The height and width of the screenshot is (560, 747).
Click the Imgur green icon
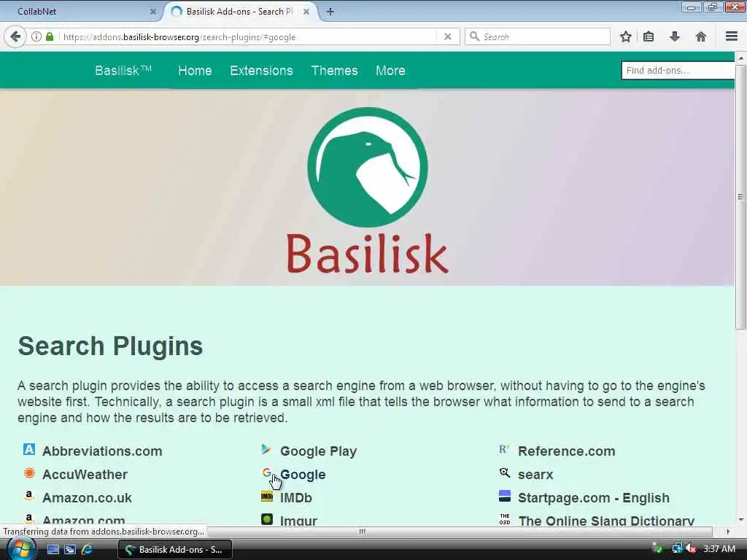click(x=267, y=518)
